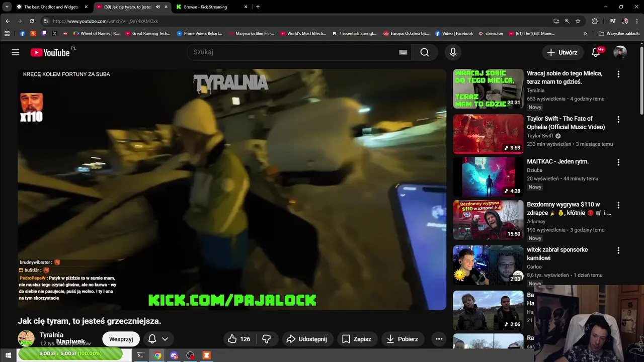Viewport: 644px width, 362px height.
Task: Open the more actions ellipsis under video
Action: coord(439,339)
